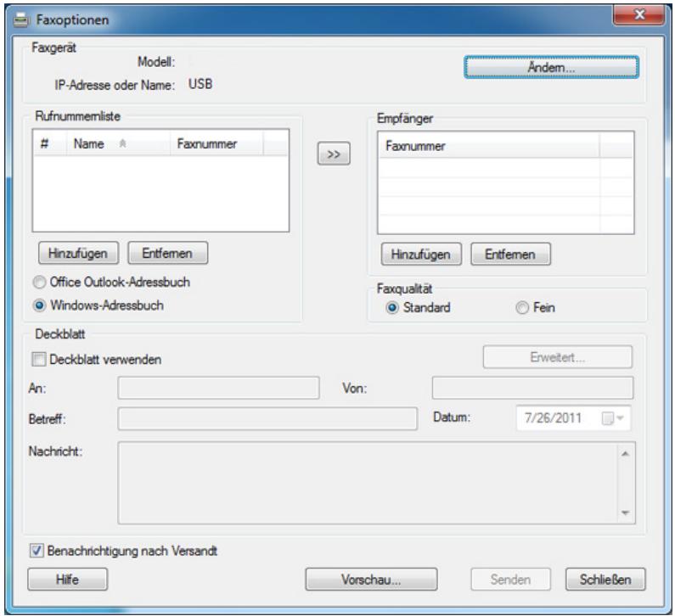Viewport: 675px width, 616px height.
Task: Click the Nachricht scrollbar down arrow
Action: [625, 512]
